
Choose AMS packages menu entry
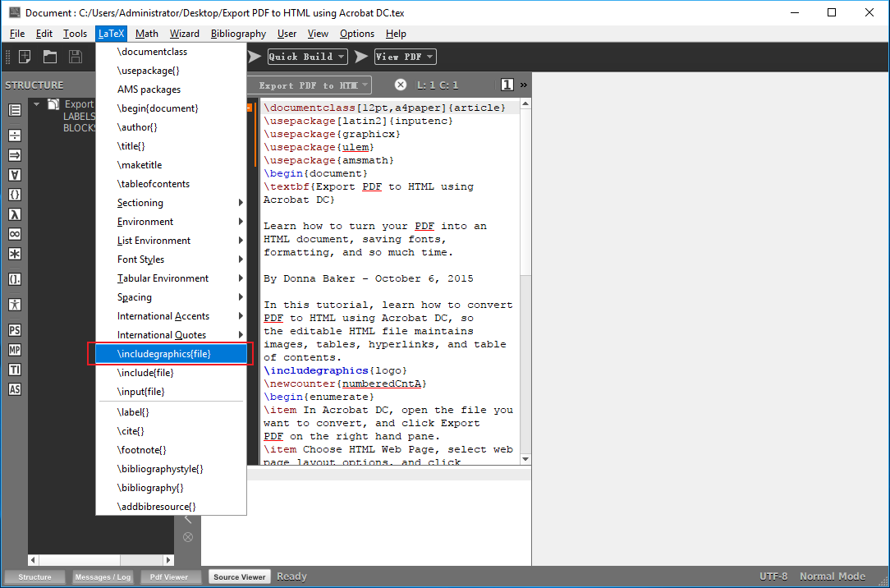tap(171, 90)
